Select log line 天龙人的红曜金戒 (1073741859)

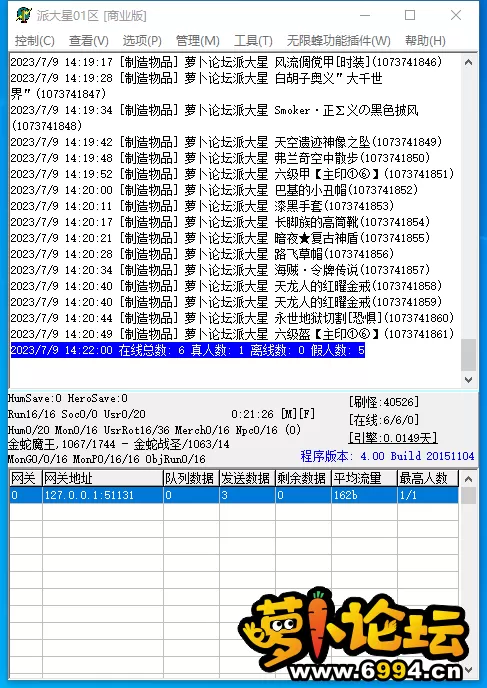coord(226,302)
